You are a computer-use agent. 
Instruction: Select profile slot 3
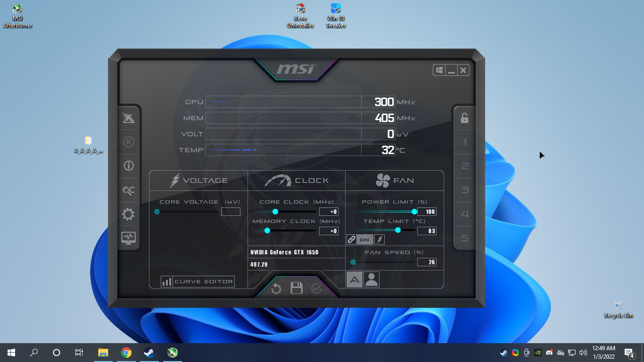click(465, 190)
